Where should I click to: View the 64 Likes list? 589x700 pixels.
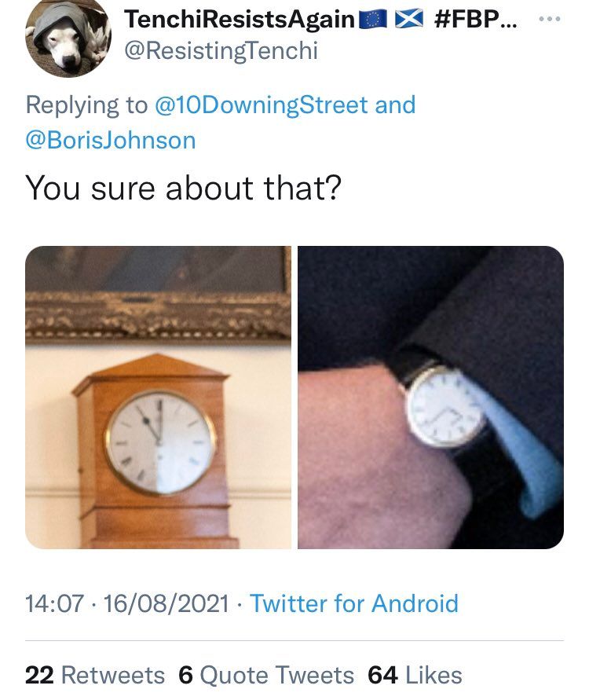click(415, 675)
